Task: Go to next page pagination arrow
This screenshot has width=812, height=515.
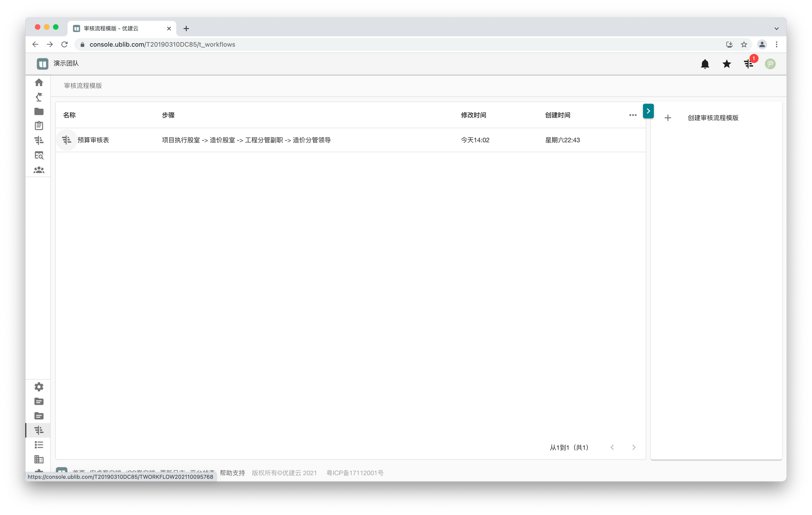Action: pyautogui.click(x=634, y=447)
